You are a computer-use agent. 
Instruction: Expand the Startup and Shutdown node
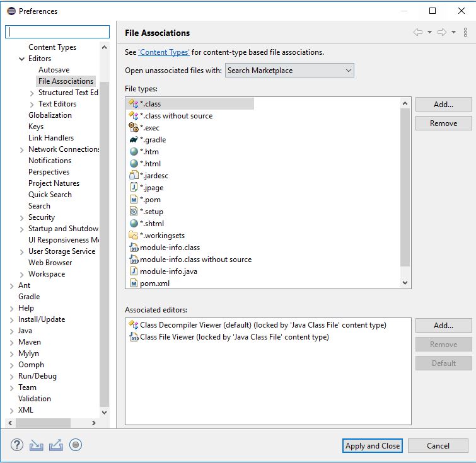coord(22,229)
